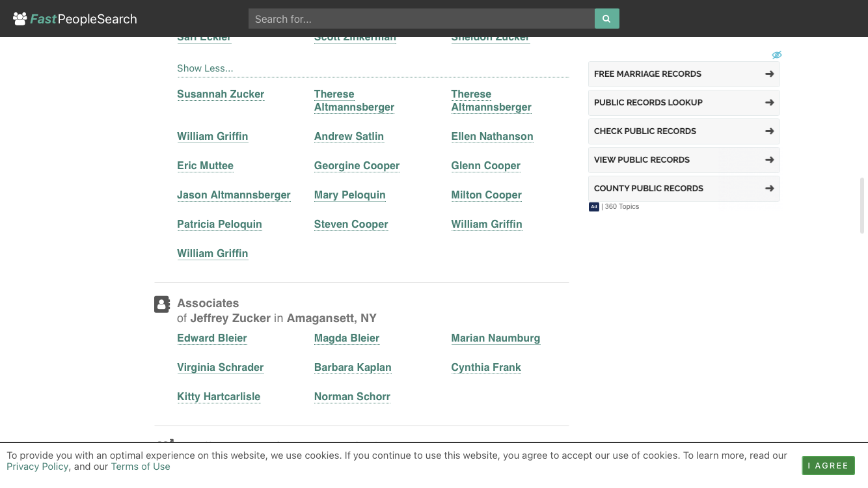Click the Ad badge icon
The image size is (868, 488).
593,207
